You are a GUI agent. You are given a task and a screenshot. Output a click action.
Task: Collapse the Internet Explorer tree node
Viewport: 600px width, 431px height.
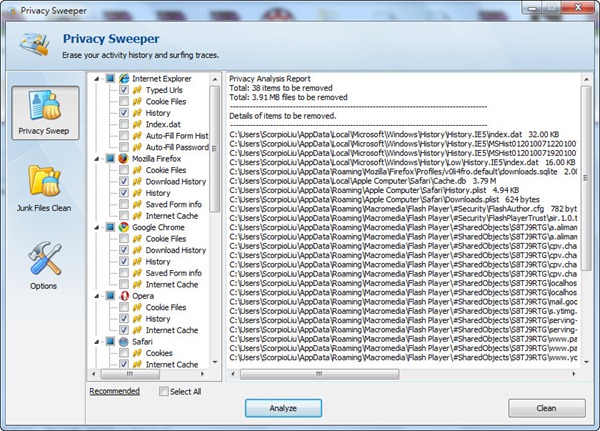pos(96,78)
